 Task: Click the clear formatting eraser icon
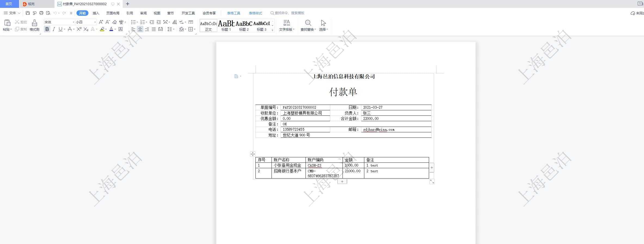(115, 22)
